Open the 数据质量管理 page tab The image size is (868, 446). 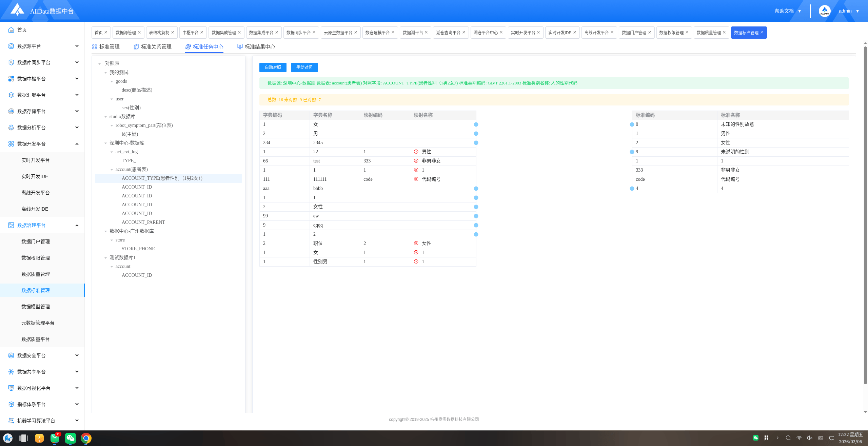(x=709, y=33)
